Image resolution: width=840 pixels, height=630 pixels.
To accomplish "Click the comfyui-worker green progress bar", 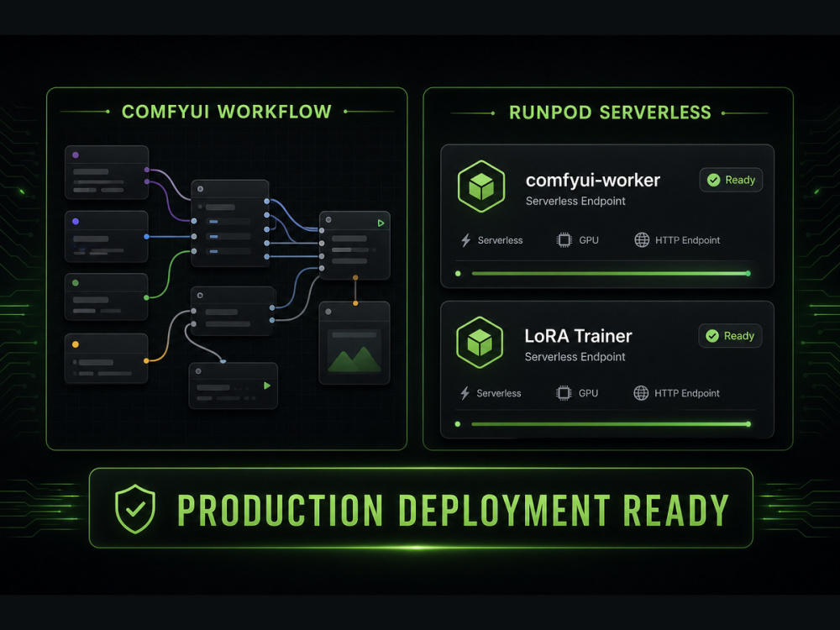I will pyautogui.click(x=610, y=274).
